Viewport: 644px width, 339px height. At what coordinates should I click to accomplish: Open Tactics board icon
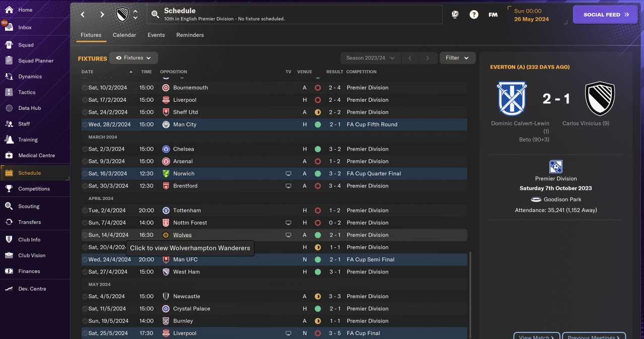coord(9,92)
